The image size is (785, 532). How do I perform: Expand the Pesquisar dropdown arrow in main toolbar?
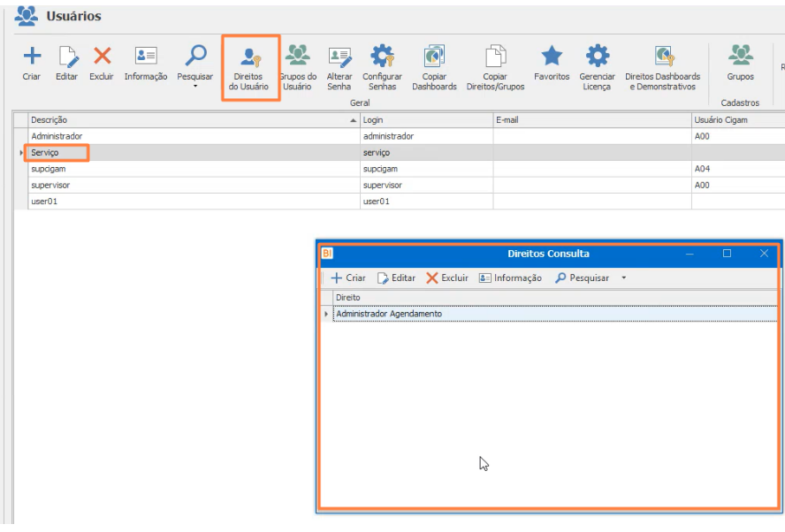click(195, 87)
